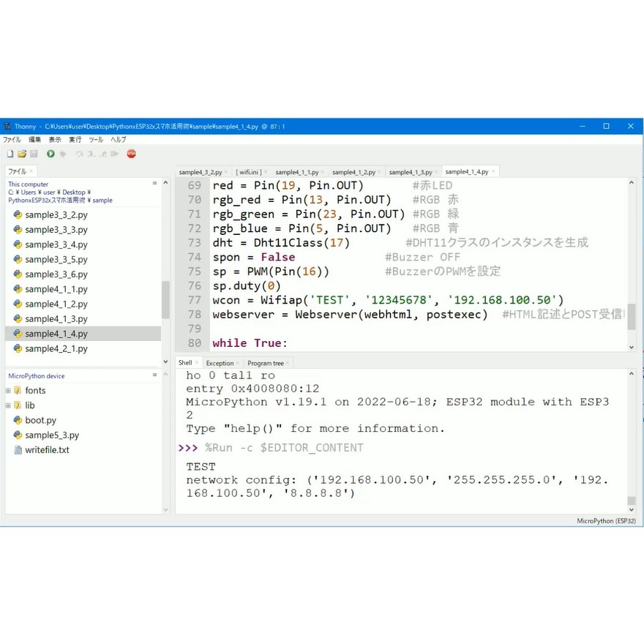The width and height of the screenshot is (644, 644).
Task: Click the editor scroll-up arrow
Action: pos(632,182)
